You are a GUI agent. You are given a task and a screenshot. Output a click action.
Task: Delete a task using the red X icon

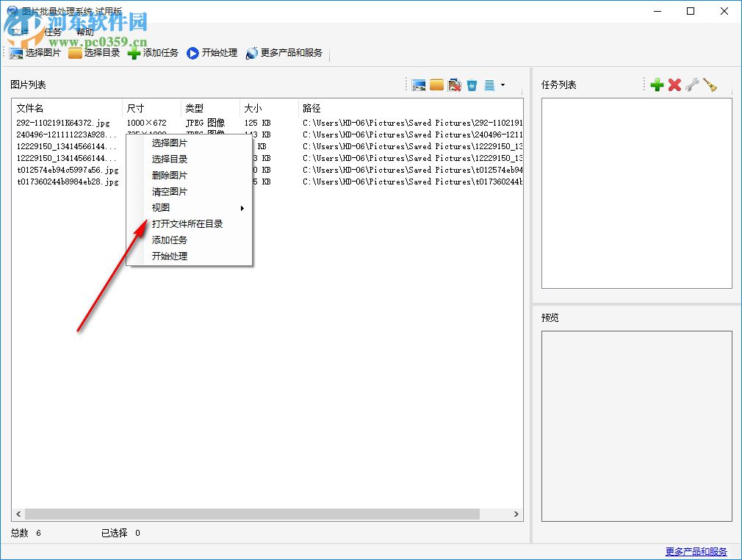[x=674, y=85]
